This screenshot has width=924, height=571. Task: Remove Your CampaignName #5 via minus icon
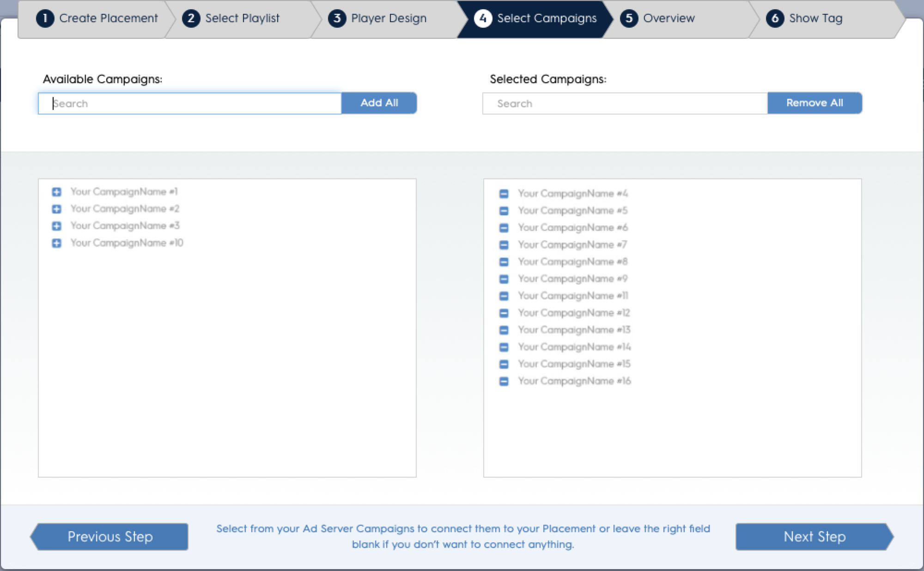click(x=504, y=211)
